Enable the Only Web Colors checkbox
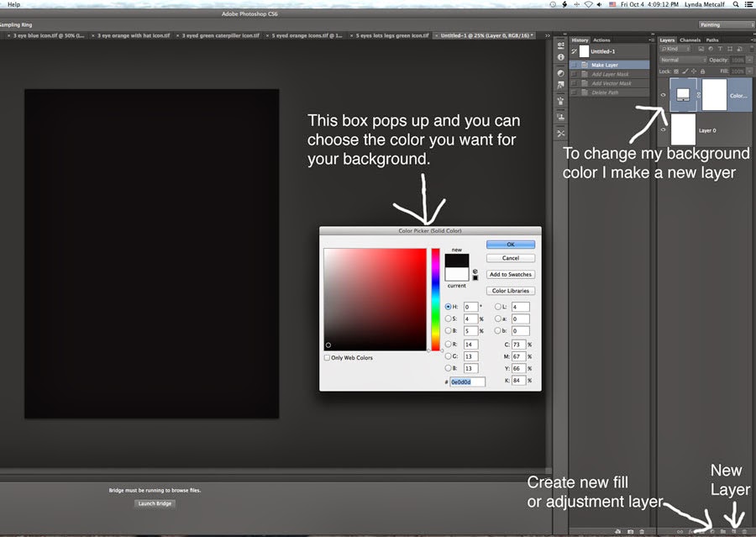This screenshot has width=756, height=537. 327,357
